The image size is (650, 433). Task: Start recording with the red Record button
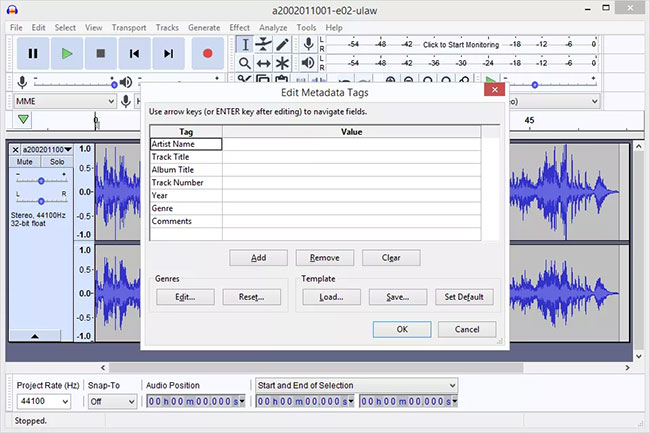208,53
